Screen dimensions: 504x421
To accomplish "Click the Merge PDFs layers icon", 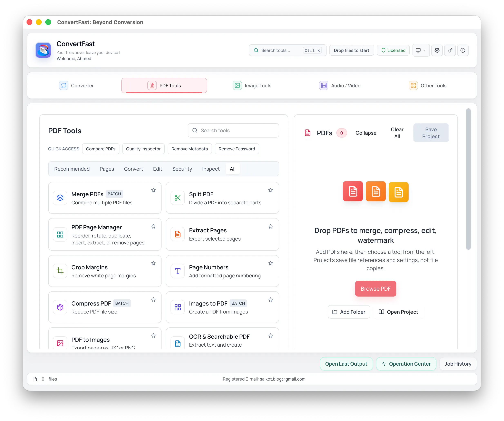I will 60,198.
